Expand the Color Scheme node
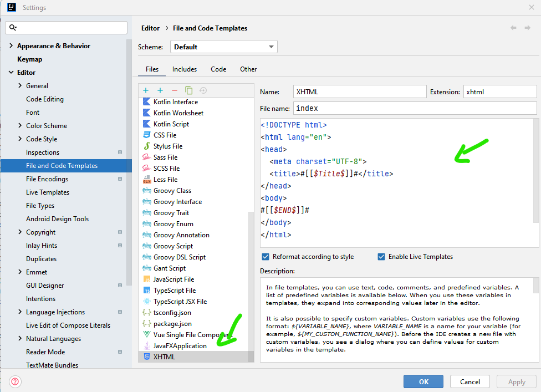The height and width of the screenshot is (392, 541). [19, 126]
